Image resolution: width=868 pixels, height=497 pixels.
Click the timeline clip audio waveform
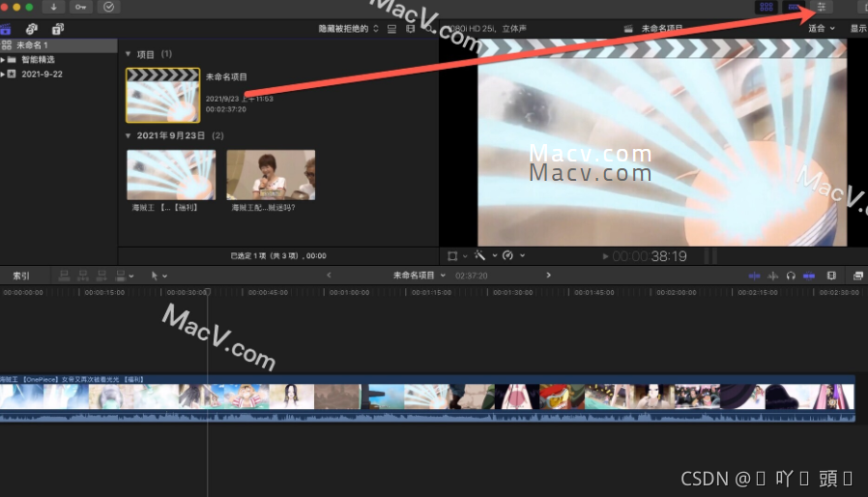pyautogui.click(x=427, y=416)
